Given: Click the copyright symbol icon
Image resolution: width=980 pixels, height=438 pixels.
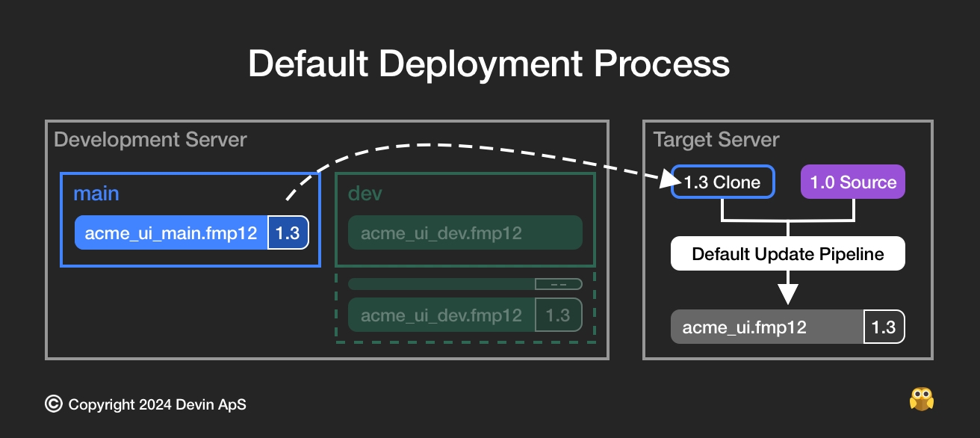Looking at the screenshot, I should tap(54, 404).
